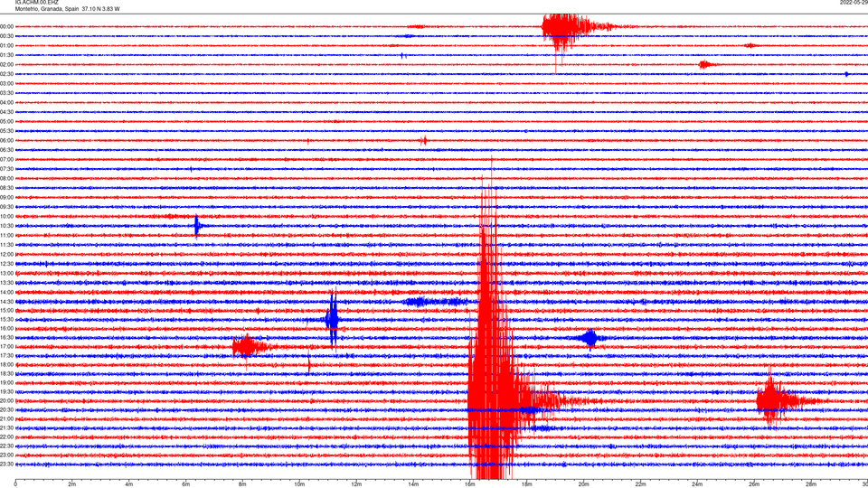Image resolution: width=868 pixels, height=488 pixels.
Task: Select the red burst on the 17:00 trace
Action: [x=250, y=347]
